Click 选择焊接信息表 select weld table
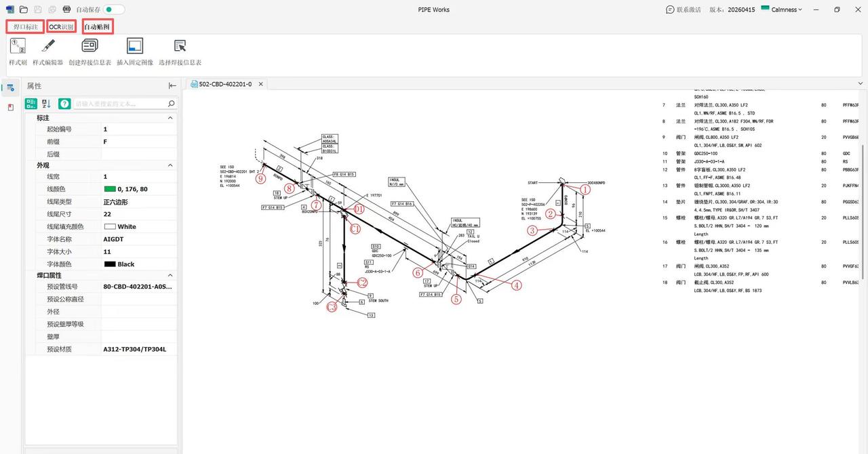This screenshot has height=454, width=868. tap(180, 52)
